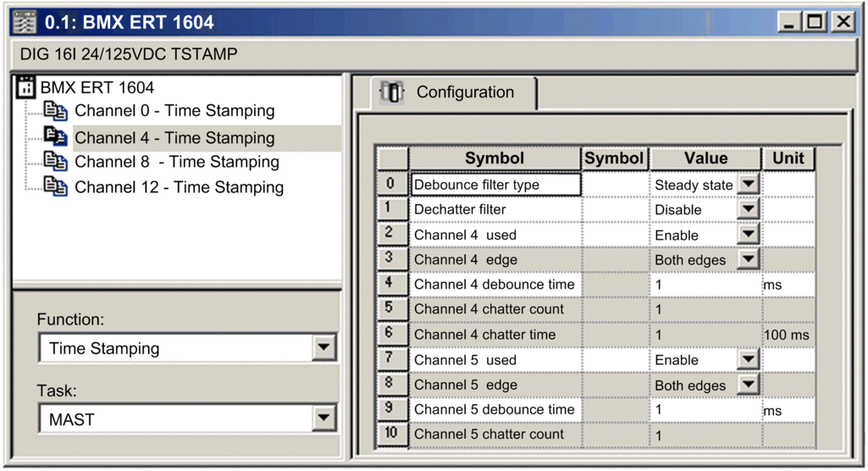Click the Unit column header

[788, 158]
